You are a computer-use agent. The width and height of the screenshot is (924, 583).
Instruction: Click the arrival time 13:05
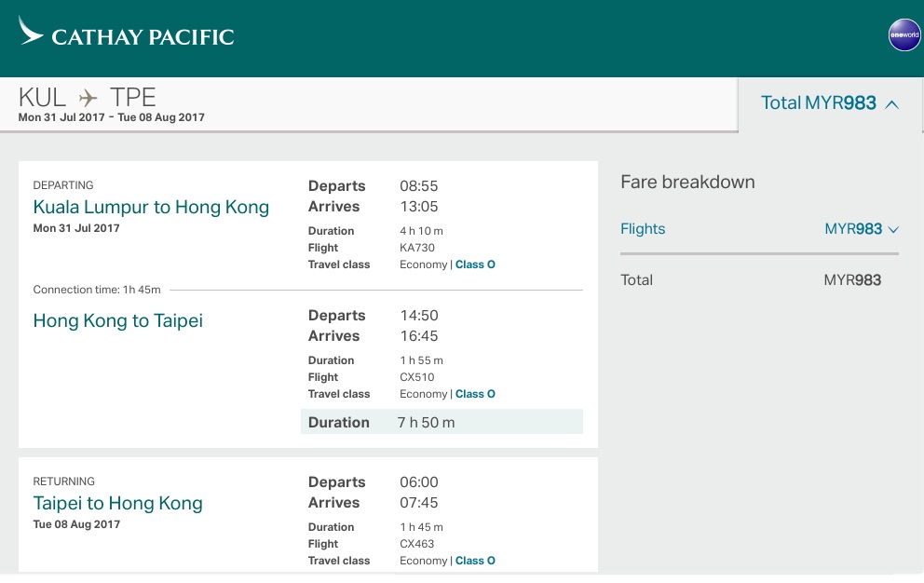pos(419,207)
